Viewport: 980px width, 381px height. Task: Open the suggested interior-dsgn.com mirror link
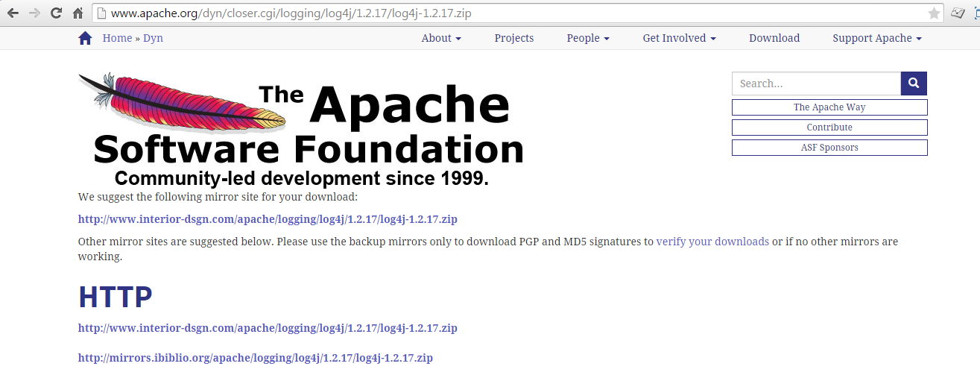[x=268, y=219]
